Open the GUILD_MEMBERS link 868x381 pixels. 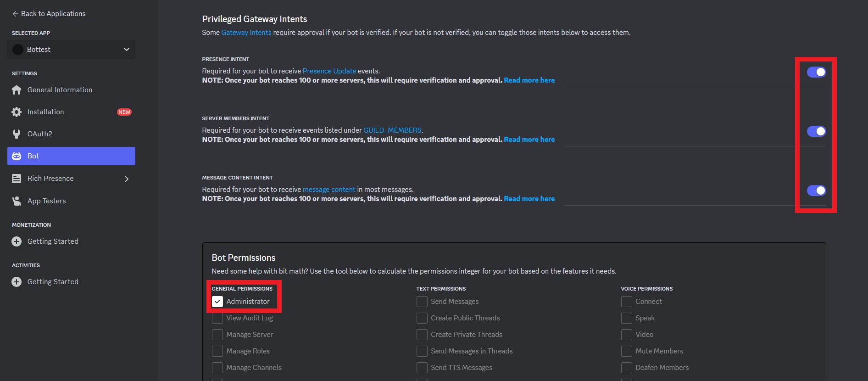coord(392,130)
